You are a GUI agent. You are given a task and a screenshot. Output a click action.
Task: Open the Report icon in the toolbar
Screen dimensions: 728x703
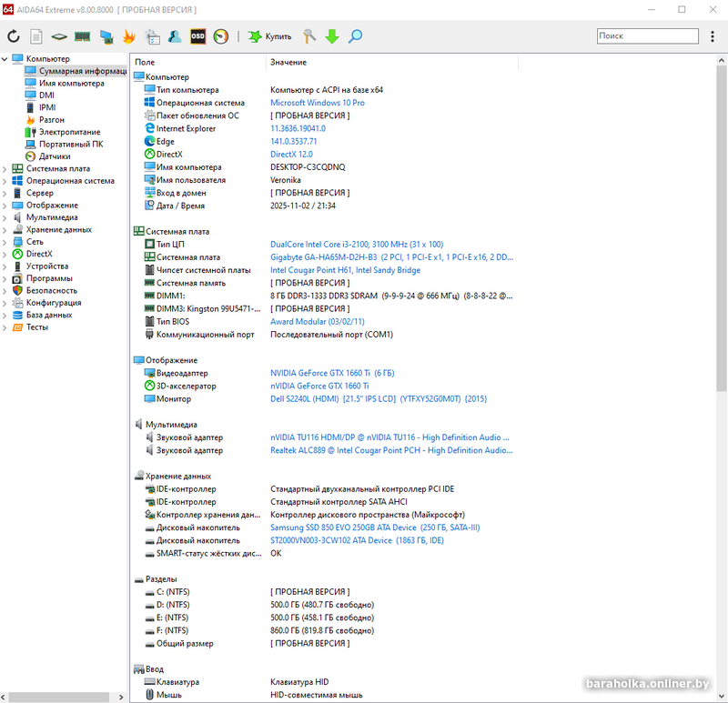[x=35, y=36]
